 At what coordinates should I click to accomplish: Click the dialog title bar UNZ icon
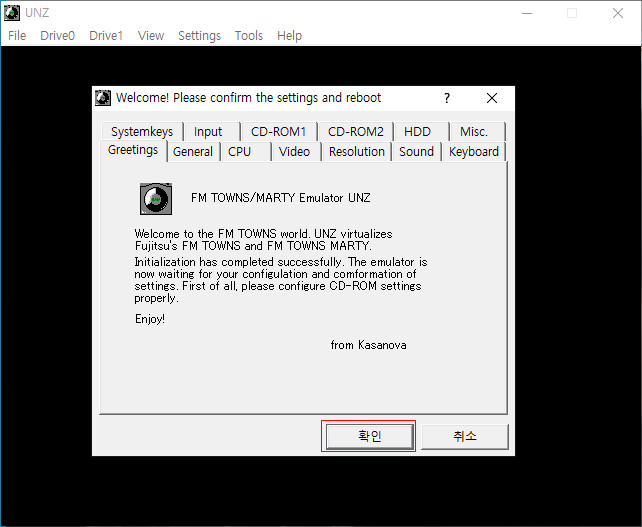click(103, 98)
